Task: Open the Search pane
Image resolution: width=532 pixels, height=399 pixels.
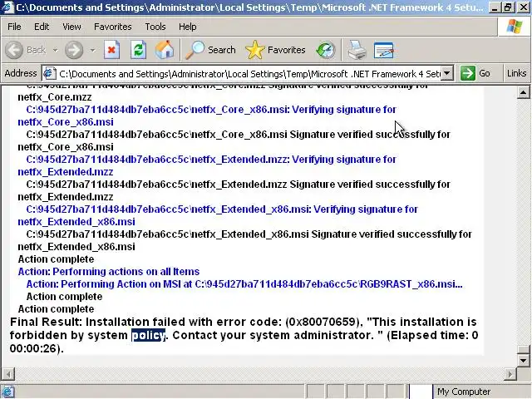Action: tap(210, 50)
